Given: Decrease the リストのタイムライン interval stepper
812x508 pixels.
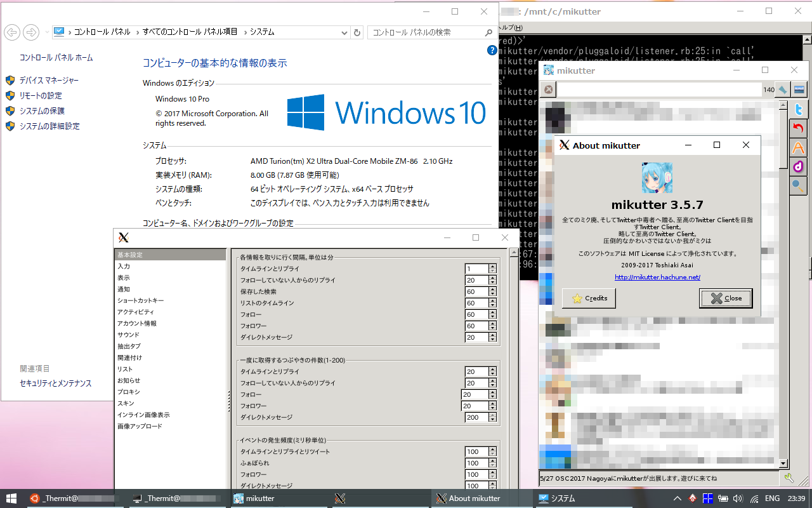Looking at the screenshot, I should click(x=493, y=306).
